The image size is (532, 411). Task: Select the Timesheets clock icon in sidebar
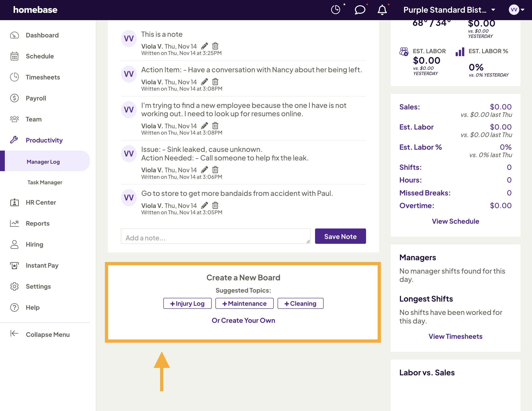[14, 77]
